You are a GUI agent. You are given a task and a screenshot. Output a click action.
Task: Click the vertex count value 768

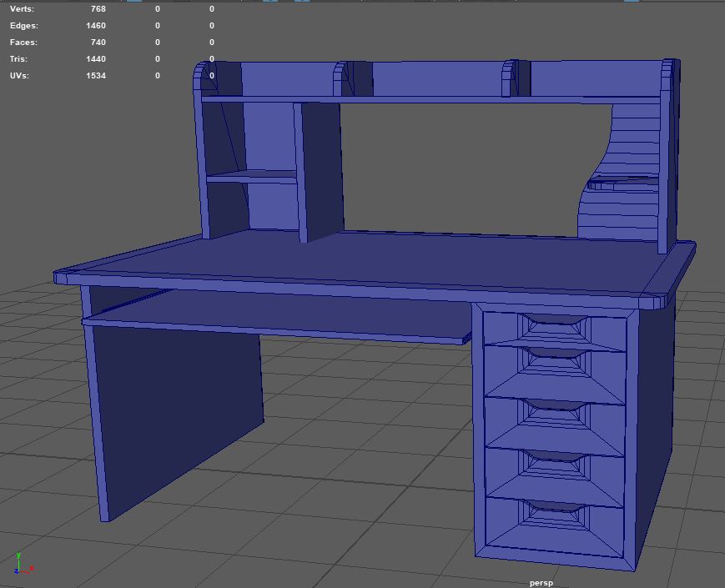98,9
